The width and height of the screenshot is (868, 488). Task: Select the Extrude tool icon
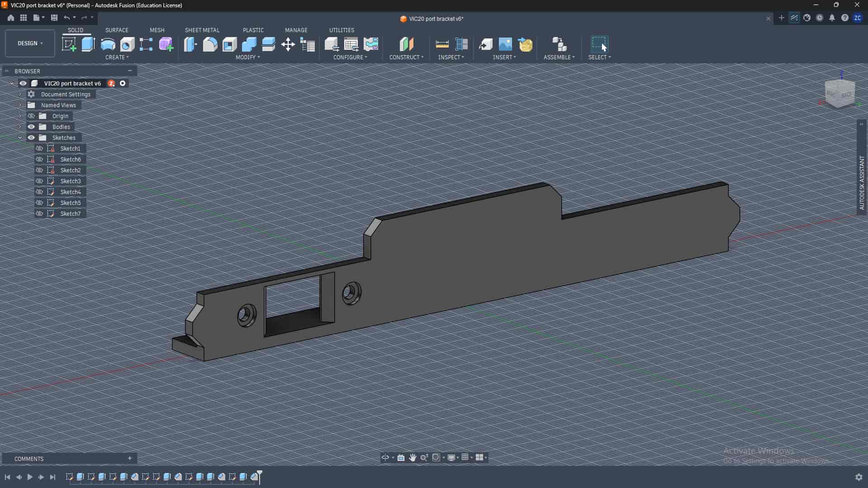click(x=88, y=44)
